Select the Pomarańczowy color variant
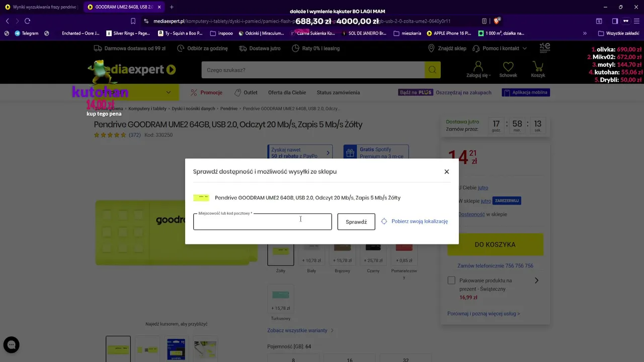Viewport: 644px width, 362px height. (x=404, y=253)
